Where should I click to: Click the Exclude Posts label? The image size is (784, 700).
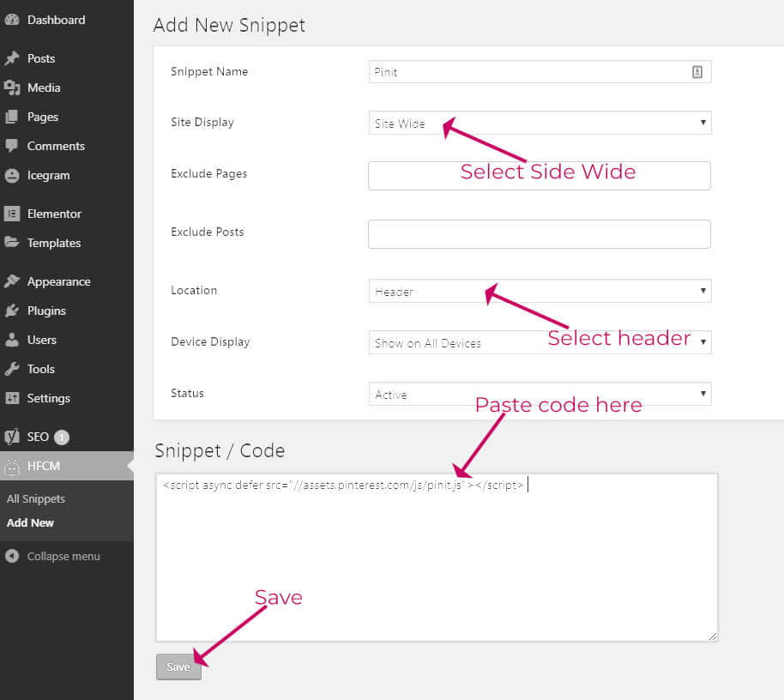coord(208,232)
